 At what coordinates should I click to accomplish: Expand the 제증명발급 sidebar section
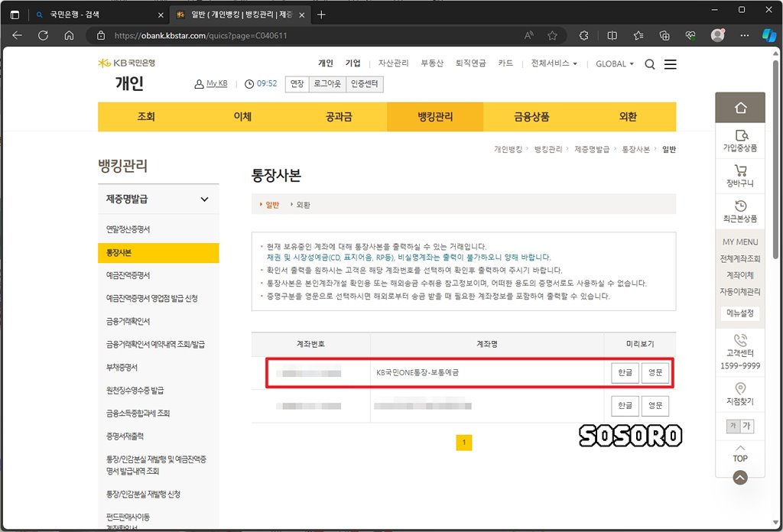click(x=158, y=199)
